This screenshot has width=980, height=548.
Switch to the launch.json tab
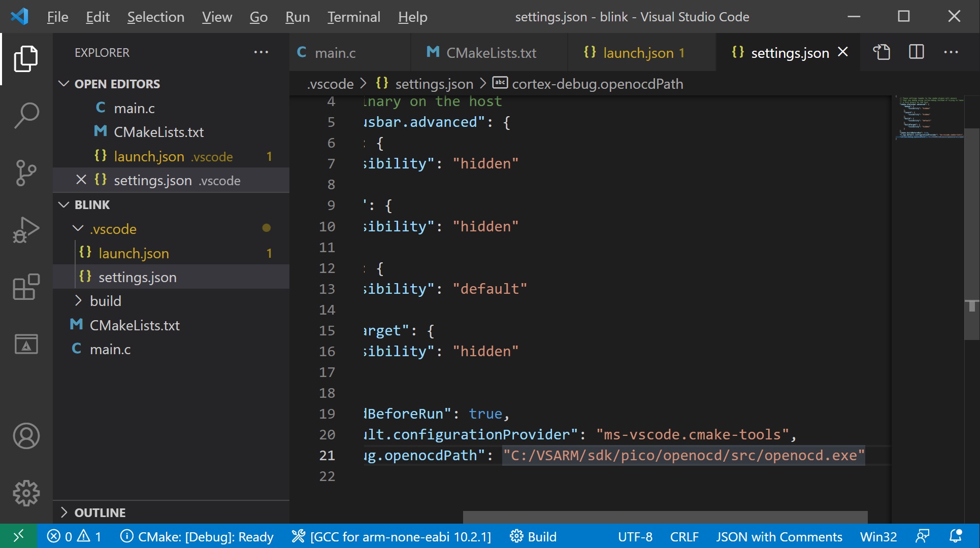(642, 52)
